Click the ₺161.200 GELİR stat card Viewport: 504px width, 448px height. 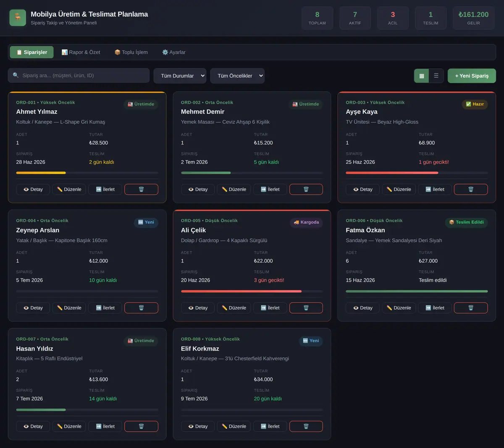click(x=473, y=18)
